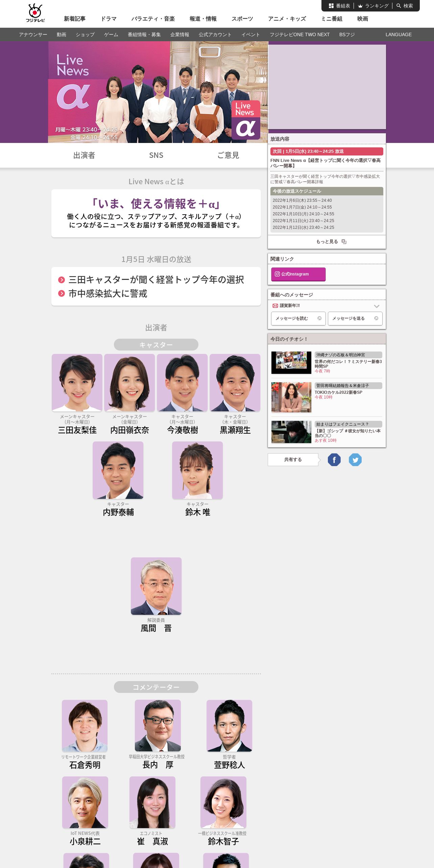Open the 番組表 program guide
Screen dimensions: 434x868
tap(339, 6)
